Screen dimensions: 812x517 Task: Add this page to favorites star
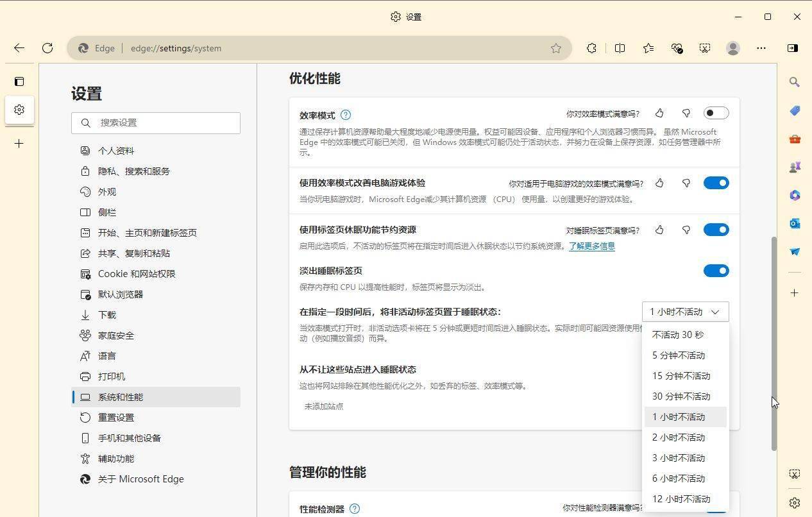click(x=556, y=48)
